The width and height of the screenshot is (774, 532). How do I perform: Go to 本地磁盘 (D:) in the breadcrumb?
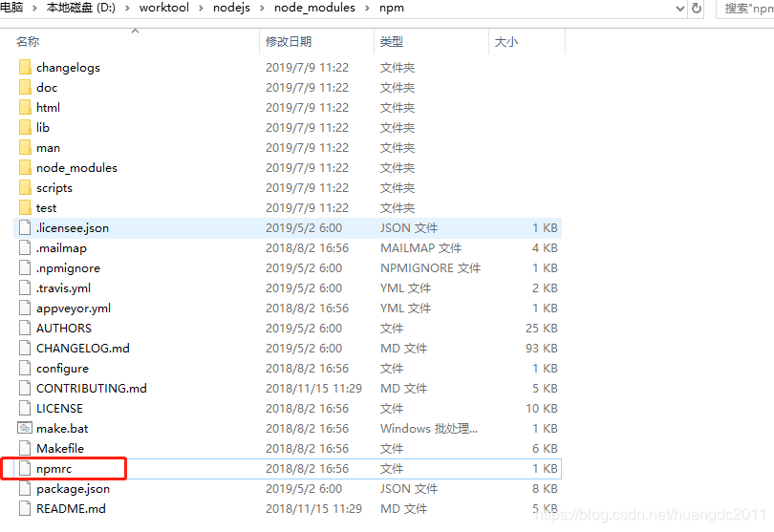[x=81, y=8]
